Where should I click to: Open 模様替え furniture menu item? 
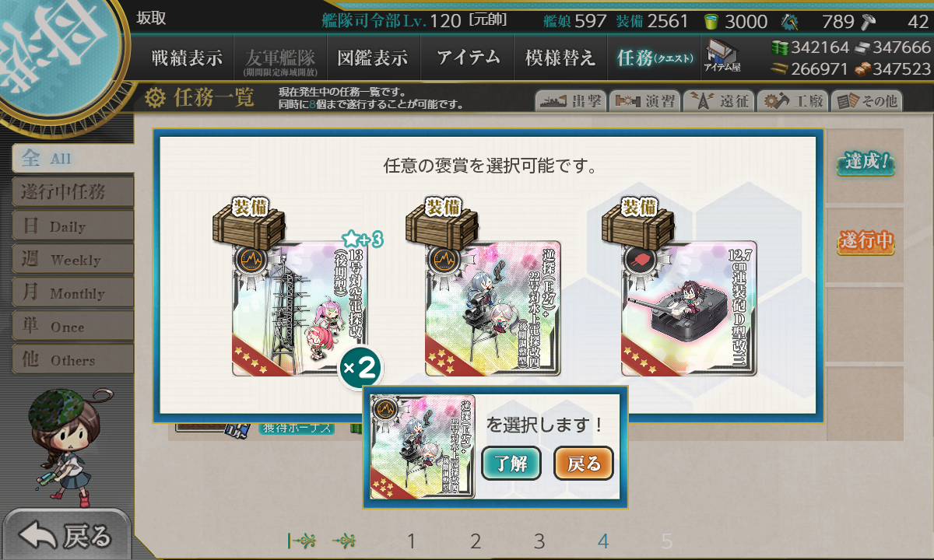pyautogui.click(x=560, y=58)
